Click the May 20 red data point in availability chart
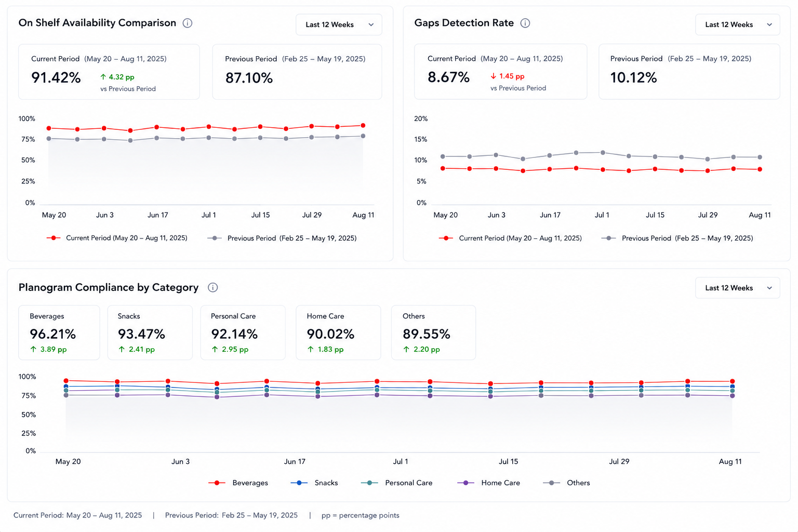Screen dimensions: 798x532 (x=49, y=128)
